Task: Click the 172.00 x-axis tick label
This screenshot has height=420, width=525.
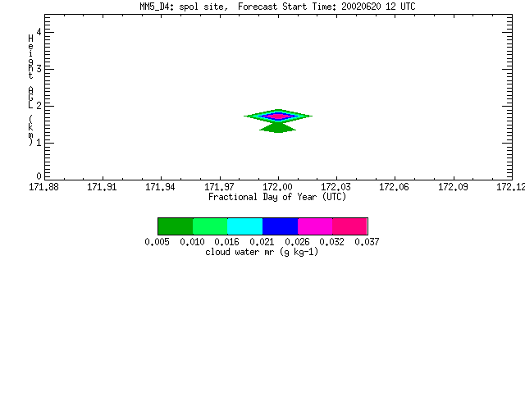Action: pos(278,187)
